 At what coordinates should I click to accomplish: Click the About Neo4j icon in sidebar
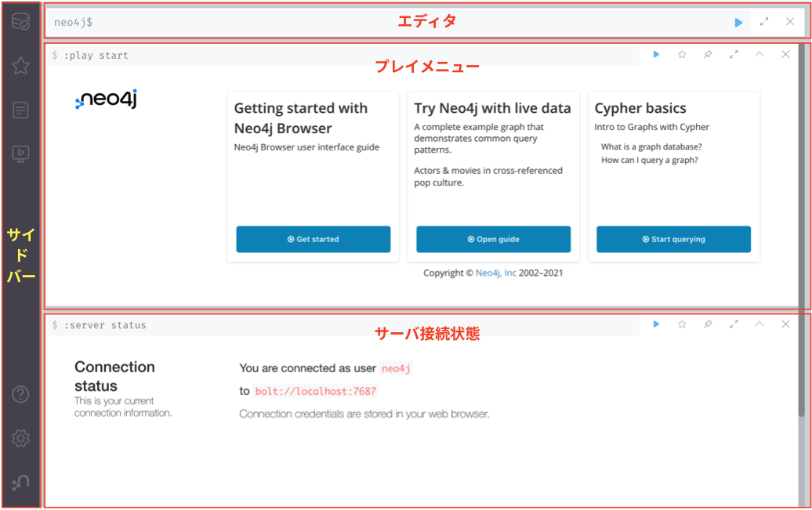click(x=20, y=483)
